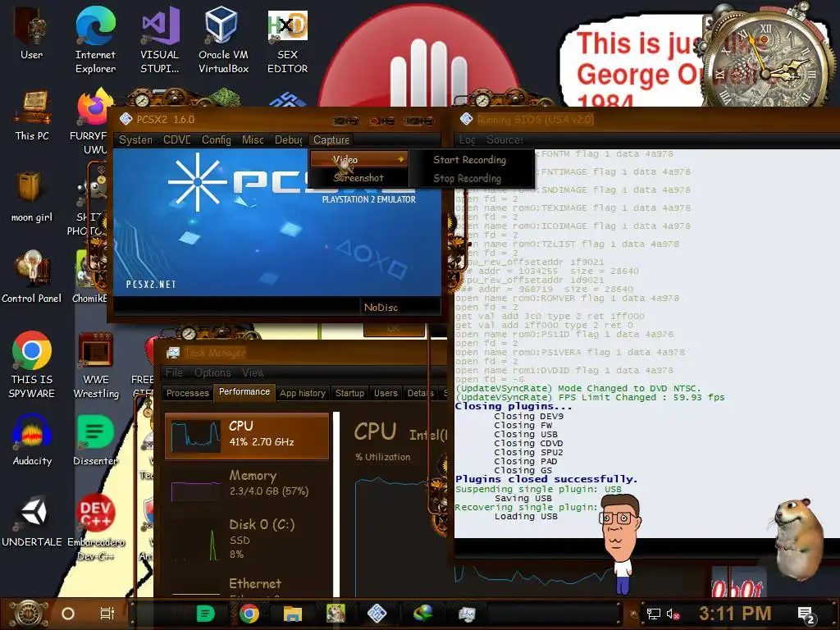
Task: Select the CPU performance item
Action: coord(247,436)
